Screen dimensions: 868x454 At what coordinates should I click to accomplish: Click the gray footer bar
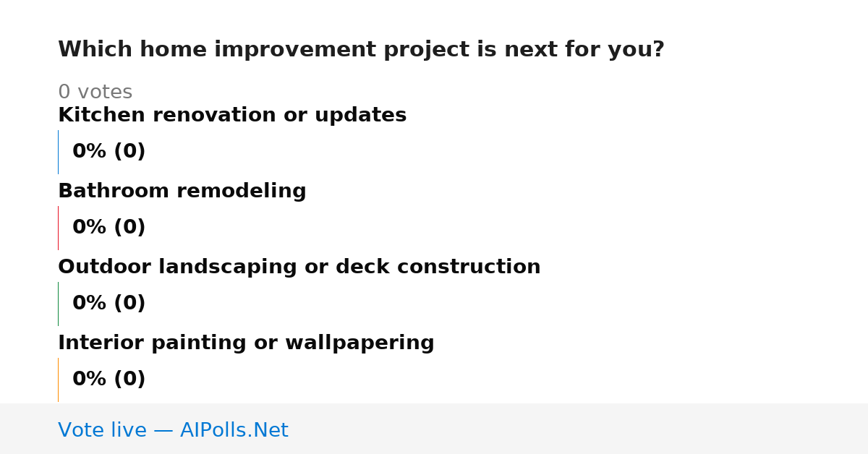[434, 429]
